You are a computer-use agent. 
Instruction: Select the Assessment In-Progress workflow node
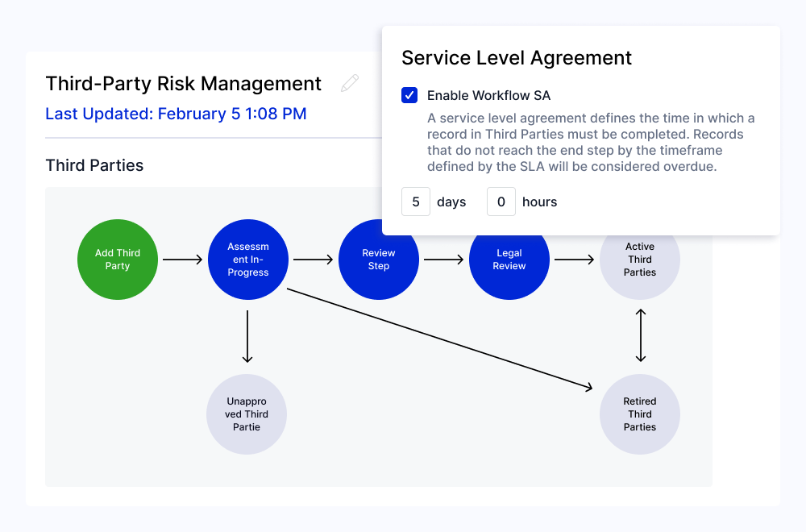click(248, 260)
